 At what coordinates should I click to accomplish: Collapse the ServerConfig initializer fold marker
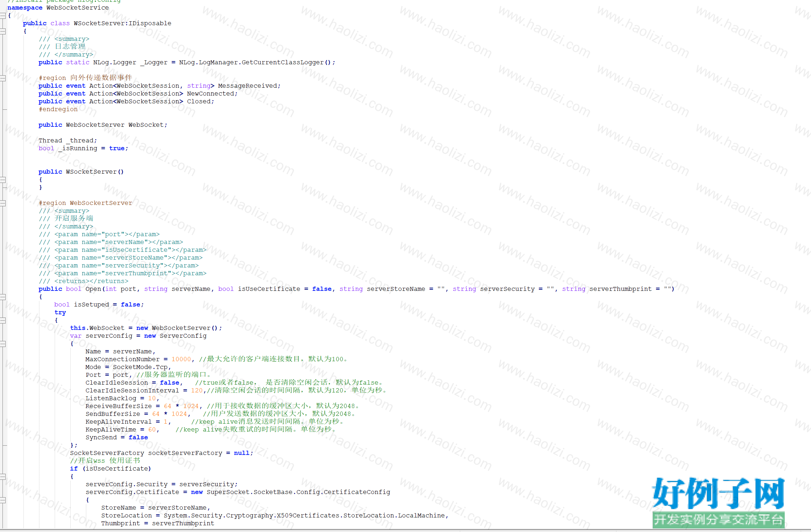pos(3,344)
